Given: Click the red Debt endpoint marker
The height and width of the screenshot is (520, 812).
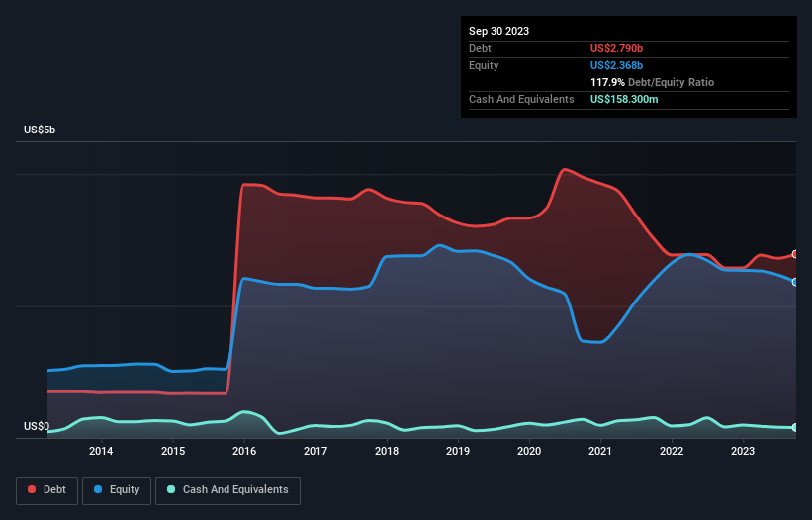Looking at the screenshot, I should (x=796, y=254).
